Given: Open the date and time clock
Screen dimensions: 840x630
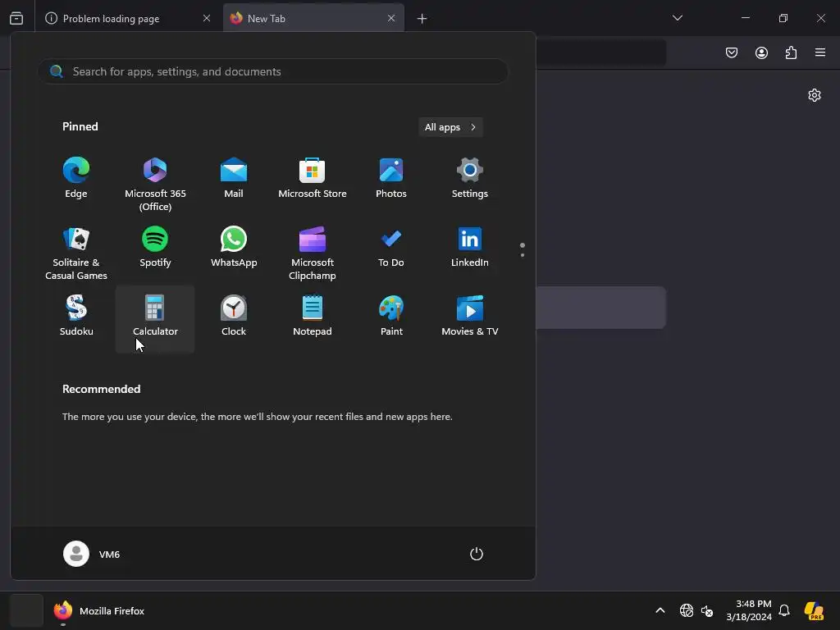Looking at the screenshot, I should [x=749, y=610].
